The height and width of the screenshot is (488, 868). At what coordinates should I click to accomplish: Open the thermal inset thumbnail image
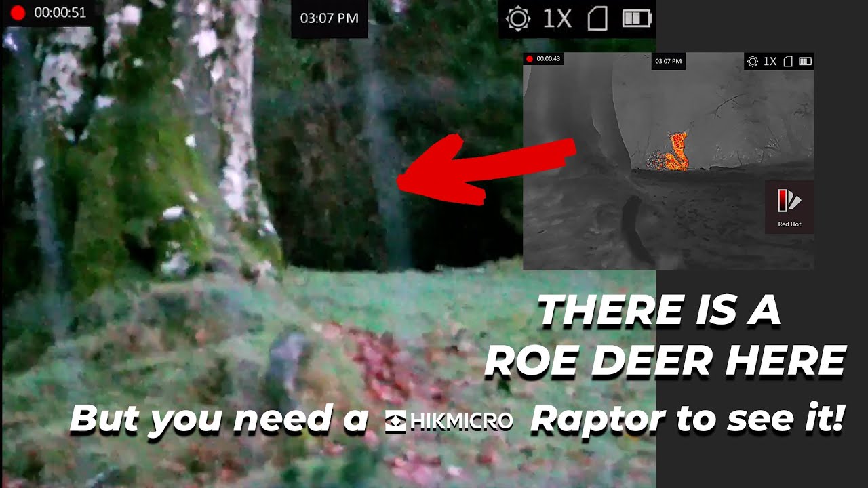(668, 161)
